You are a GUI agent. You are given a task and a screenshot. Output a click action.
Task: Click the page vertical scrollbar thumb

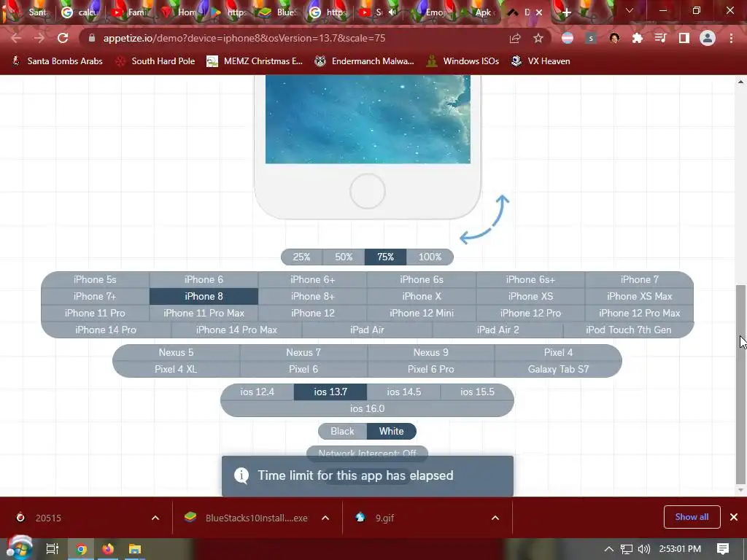(740, 385)
